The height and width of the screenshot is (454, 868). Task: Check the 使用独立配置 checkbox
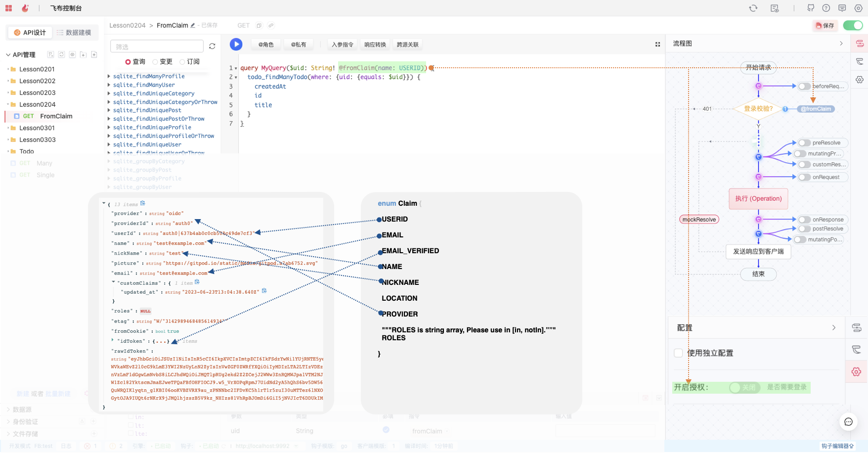tap(678, 353)
